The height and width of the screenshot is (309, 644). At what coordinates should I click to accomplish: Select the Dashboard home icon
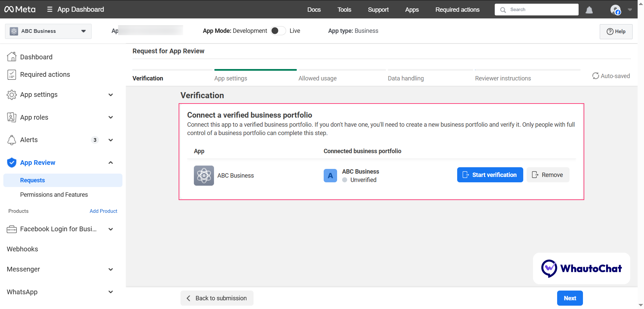[x=12, y=57]
